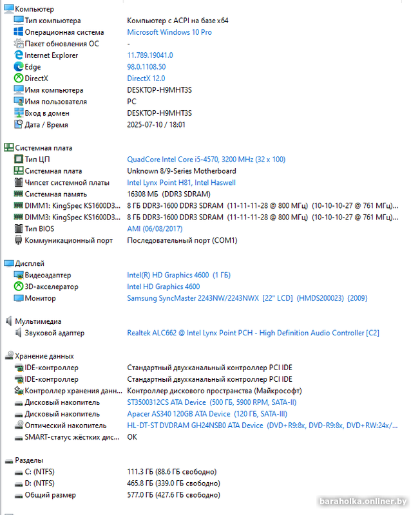Click the optical drive icon beside Оптический накопитель

pos(19,425)
